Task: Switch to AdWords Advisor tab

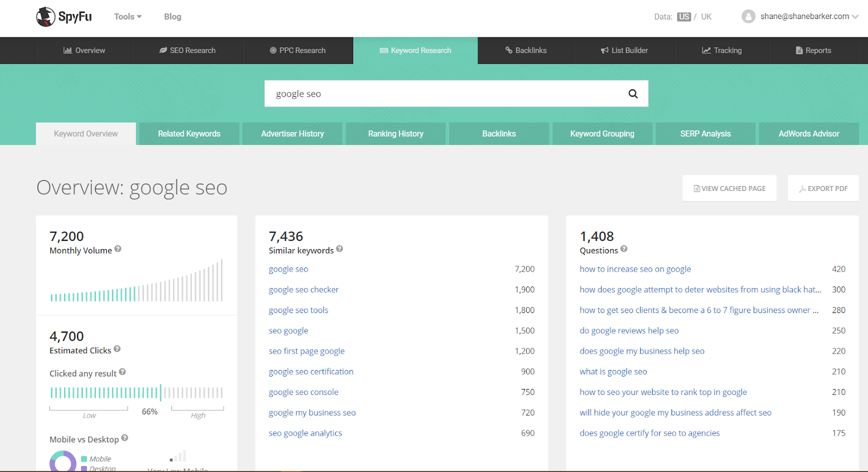Action: [x=809, y=133]
